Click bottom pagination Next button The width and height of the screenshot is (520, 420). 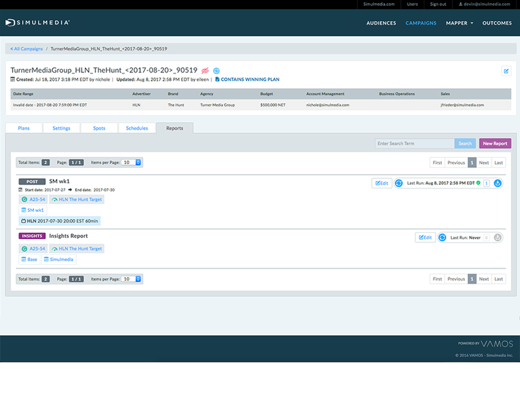[484, 279]
